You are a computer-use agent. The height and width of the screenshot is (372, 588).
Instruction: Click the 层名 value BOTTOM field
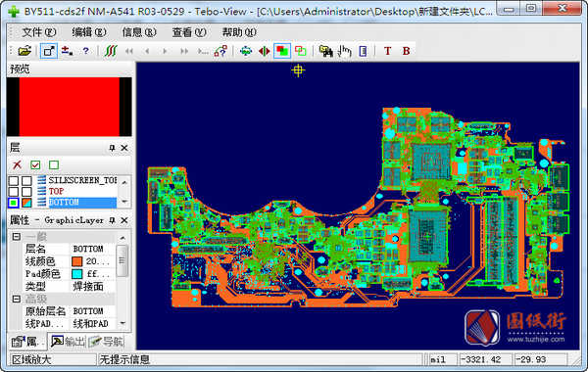coord(92,249)
